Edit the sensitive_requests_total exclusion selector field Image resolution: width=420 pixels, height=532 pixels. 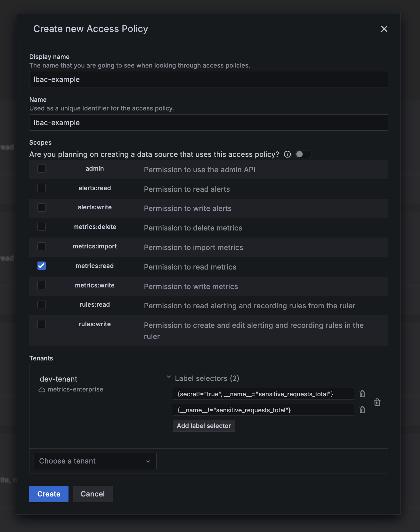pos(263,410)
